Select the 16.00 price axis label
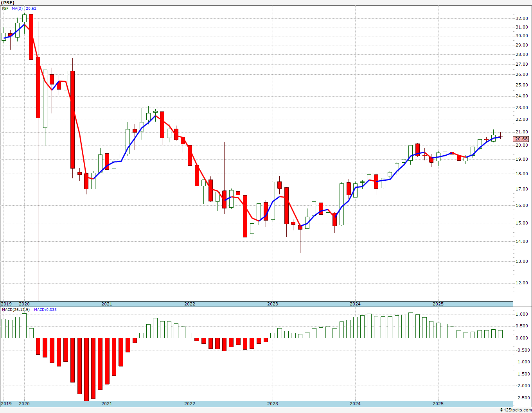Screen dimensions: 532x413 pos(521,205)
